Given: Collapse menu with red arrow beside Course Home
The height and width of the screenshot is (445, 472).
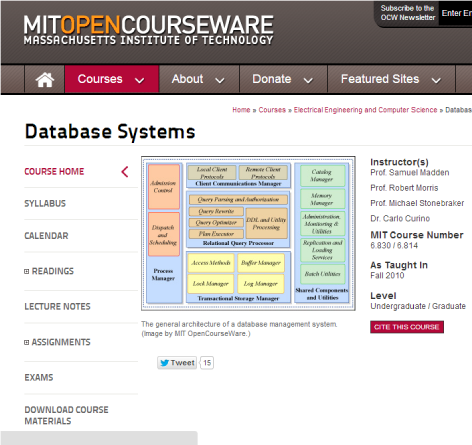Looking at the screenshot, I should pos(125,172).
